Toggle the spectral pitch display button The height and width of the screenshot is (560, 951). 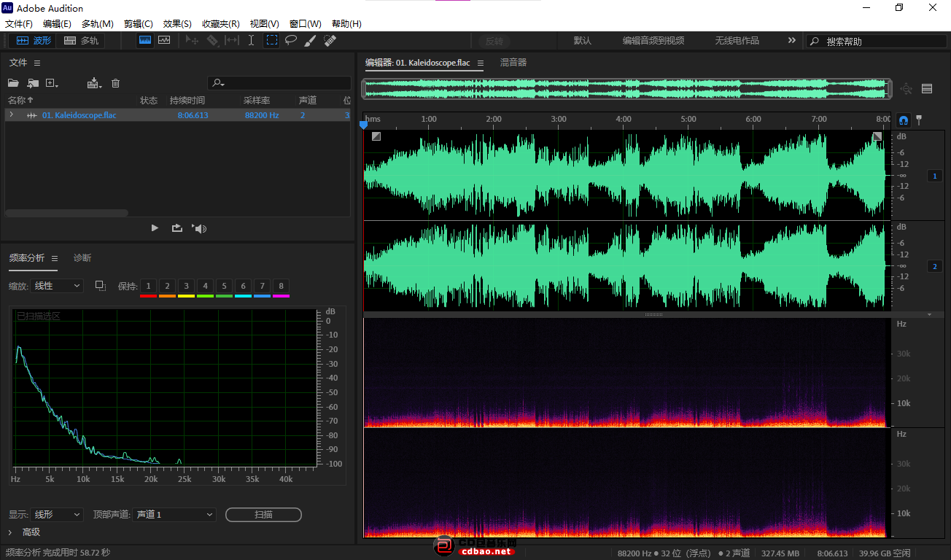164,41
